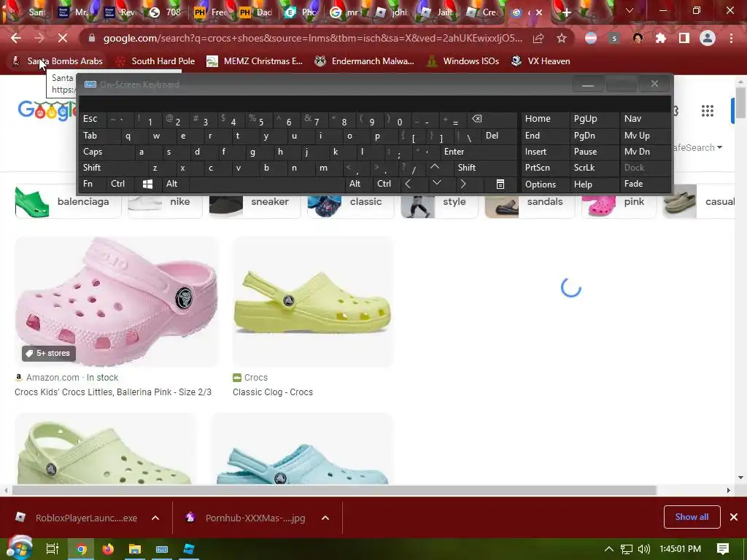Open the Chrome three-dot menu

(x=731, y=38)
